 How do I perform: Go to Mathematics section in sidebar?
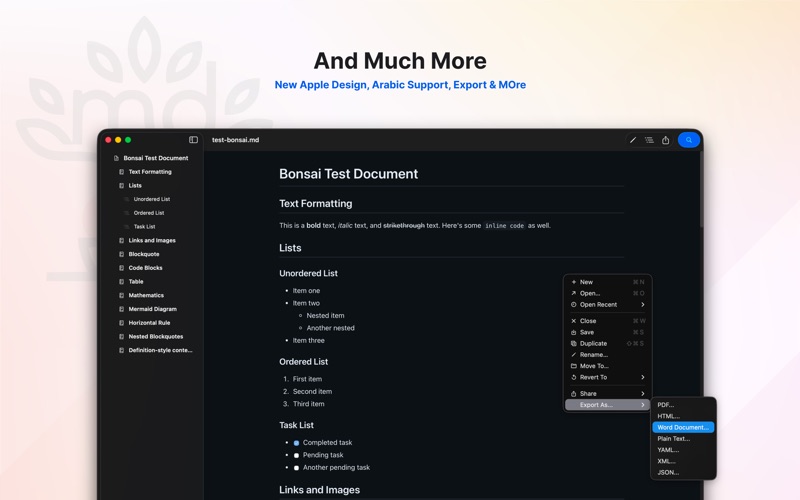coord(146,295)
